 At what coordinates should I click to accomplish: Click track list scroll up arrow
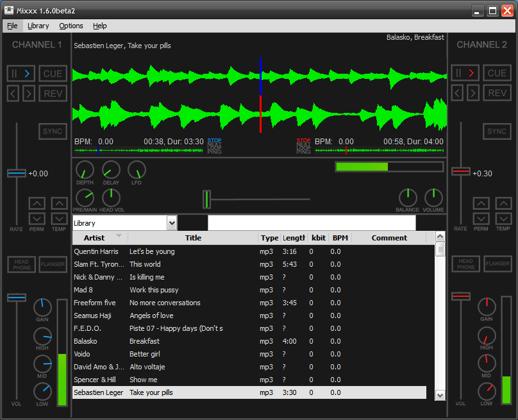tap(440, 236)
